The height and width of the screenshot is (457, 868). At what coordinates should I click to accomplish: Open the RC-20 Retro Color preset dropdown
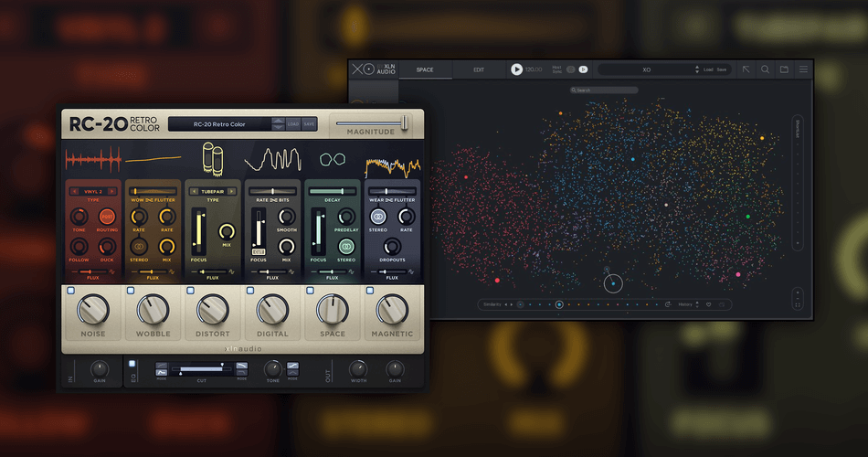click(x=226, y=124)
